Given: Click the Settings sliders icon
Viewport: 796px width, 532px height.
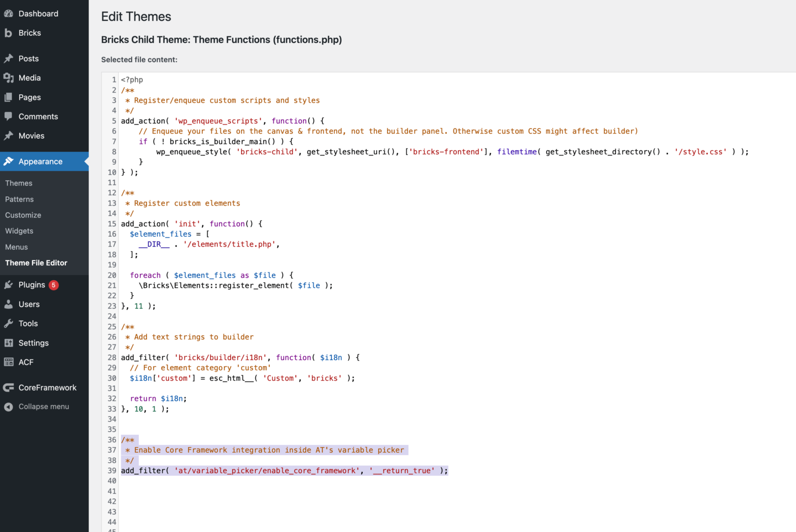Looking at the screenshot, I should (9, 343).
